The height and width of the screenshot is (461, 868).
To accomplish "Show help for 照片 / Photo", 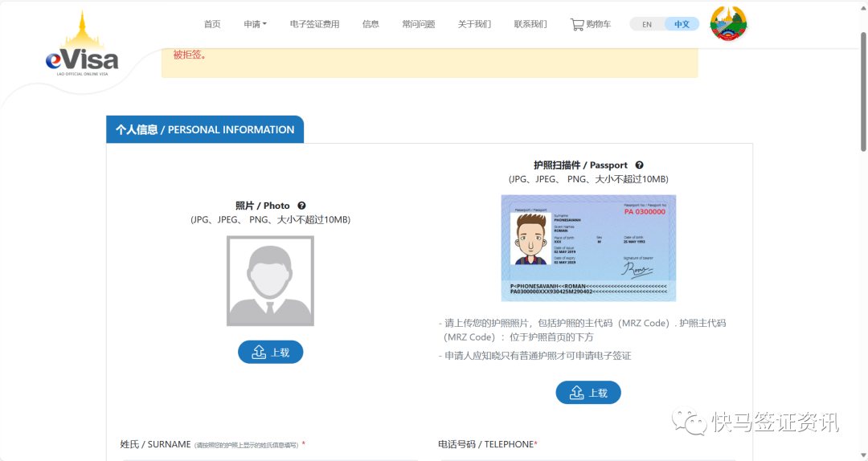I will 301,206.
